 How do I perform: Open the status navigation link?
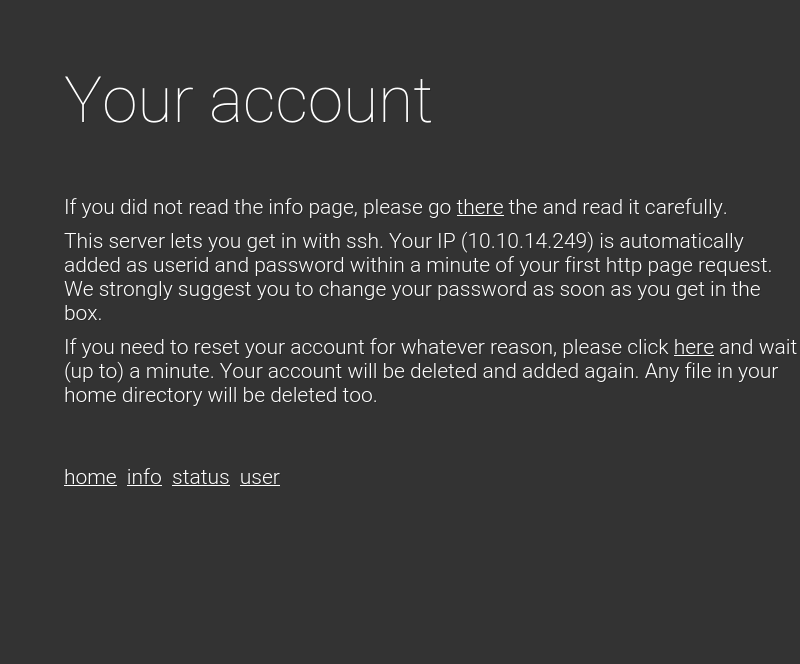[201, 477]
